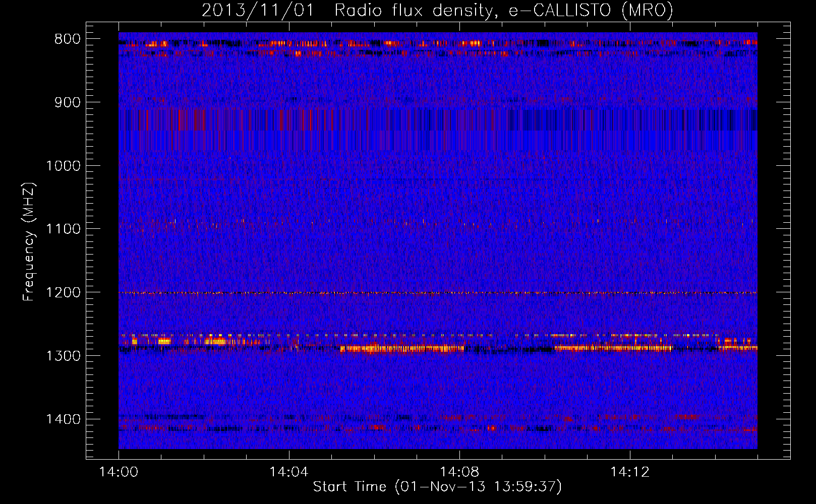Image resolution: width=816 pixels, height=504 pixels.
Task: Click the 'Start Time (01-Nov-13 13:59:37)' label
Action: coord(437,487)
